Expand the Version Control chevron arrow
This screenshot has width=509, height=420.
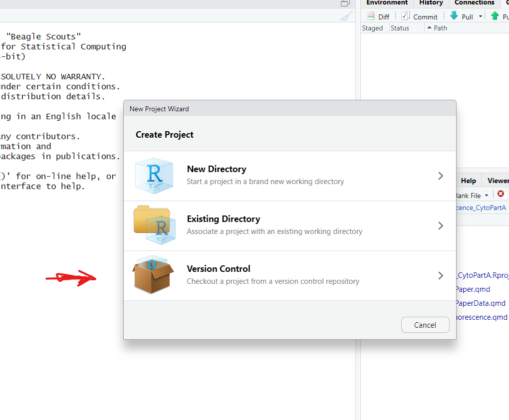[x=440, y=275]
